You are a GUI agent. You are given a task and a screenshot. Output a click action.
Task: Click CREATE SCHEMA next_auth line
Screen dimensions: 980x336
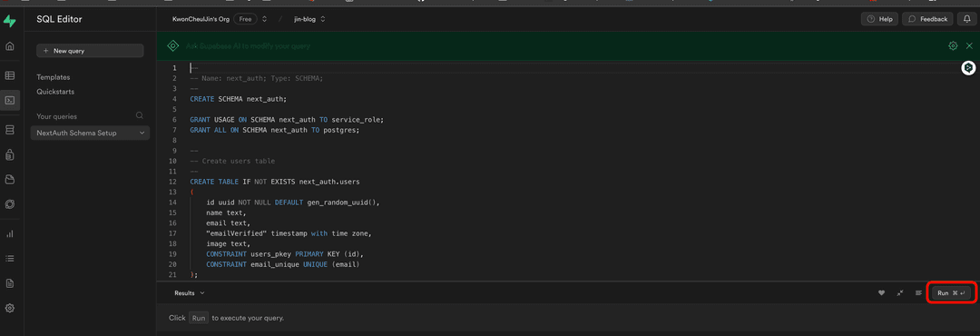[238, 99]
